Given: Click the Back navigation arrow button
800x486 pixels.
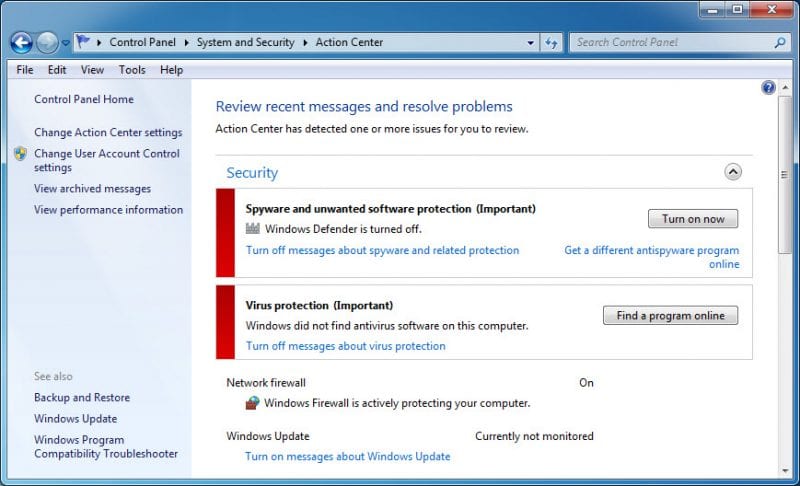Looking at the screenshot, I should 21,43.
